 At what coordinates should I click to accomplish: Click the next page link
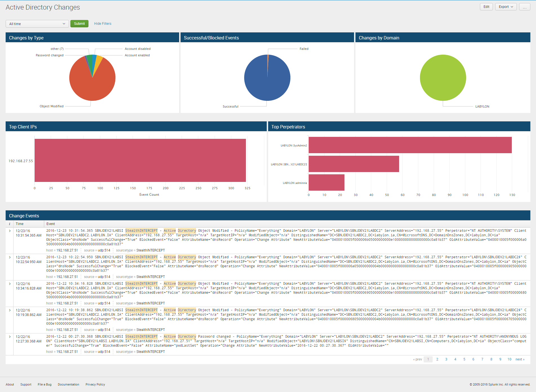[x=520, y=359]
